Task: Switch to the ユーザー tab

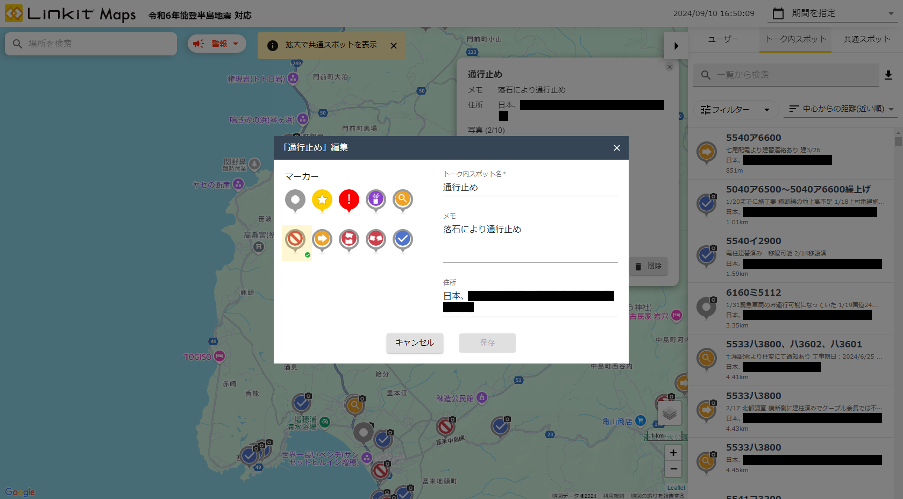Action: (723, 39)
